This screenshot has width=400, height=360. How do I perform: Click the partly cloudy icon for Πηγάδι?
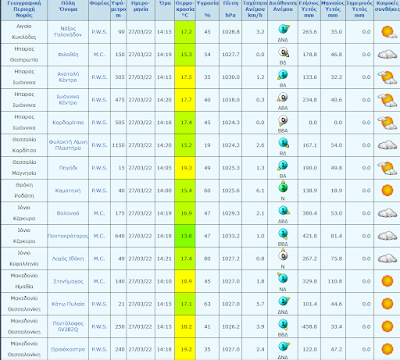coord(387,168)
